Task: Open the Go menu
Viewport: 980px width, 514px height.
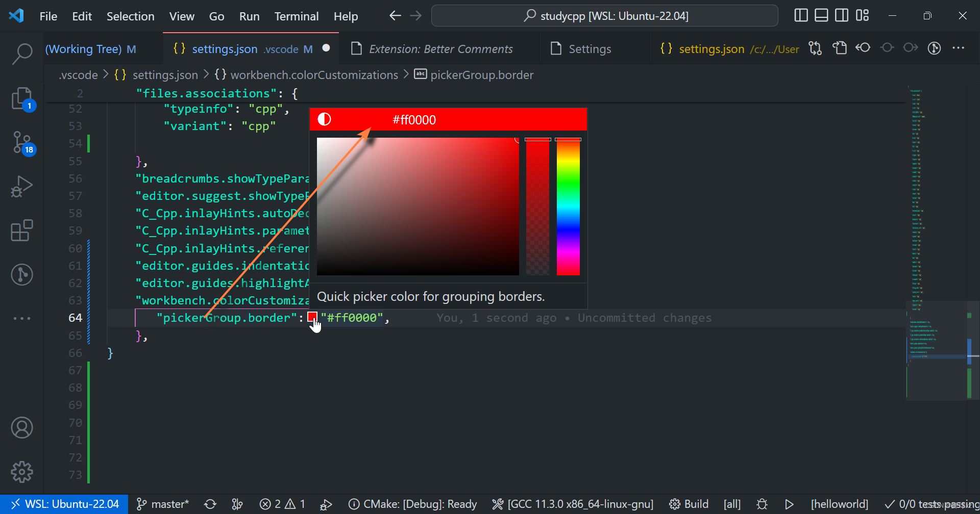Action: point(216,16)
